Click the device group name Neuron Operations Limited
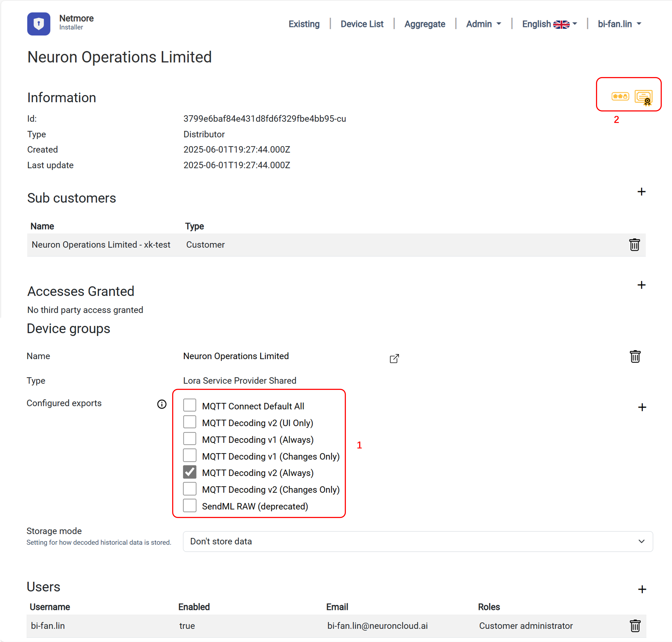This screenshot has height=642, width=672. pyautogui.click(x=236, y=356)
